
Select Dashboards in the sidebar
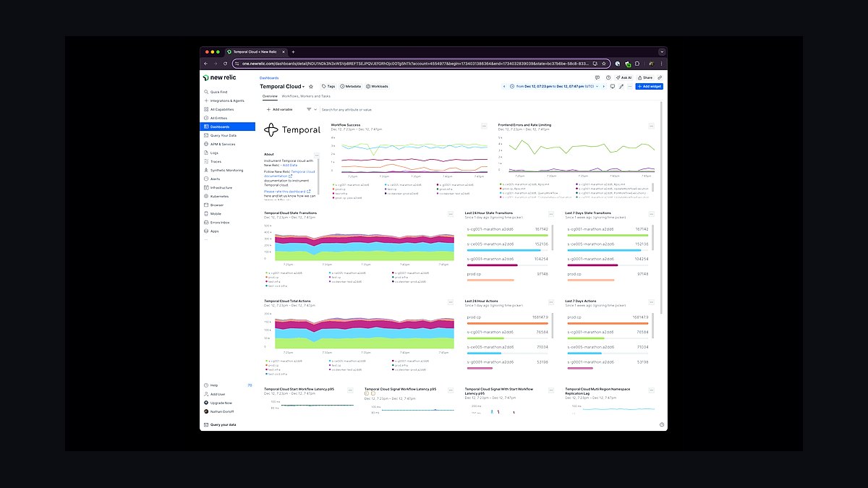click(228, 127)
